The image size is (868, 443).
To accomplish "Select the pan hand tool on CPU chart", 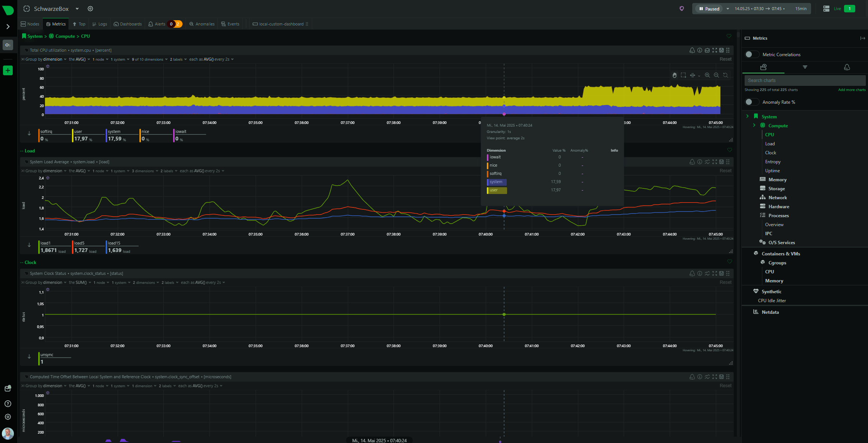I will pyautogui.click(x=674, y=75).
